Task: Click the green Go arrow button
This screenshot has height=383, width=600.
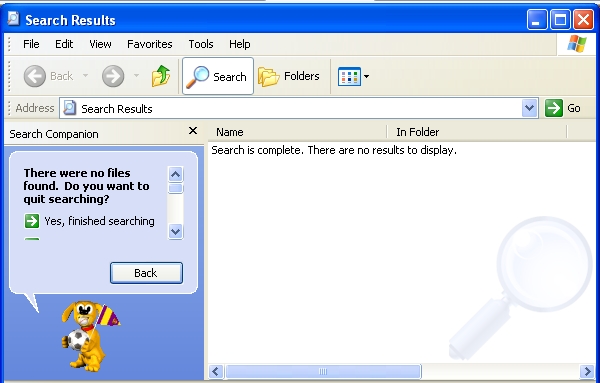Action: [554, 108]
